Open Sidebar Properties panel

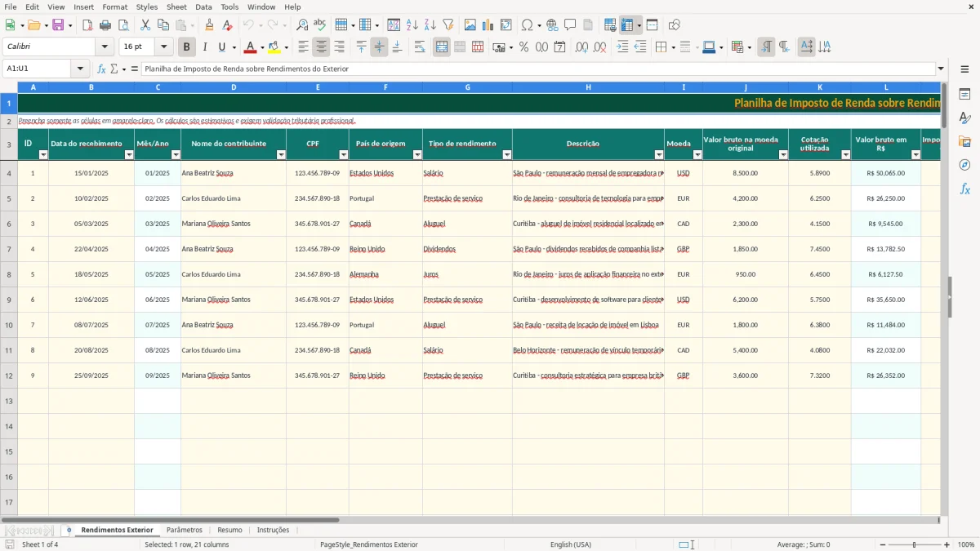point(964,94)
